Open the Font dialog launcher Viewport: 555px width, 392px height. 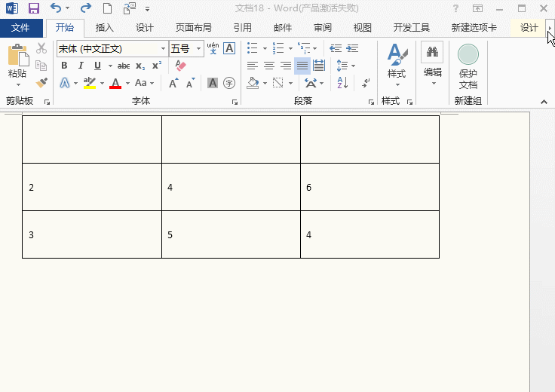235,103
